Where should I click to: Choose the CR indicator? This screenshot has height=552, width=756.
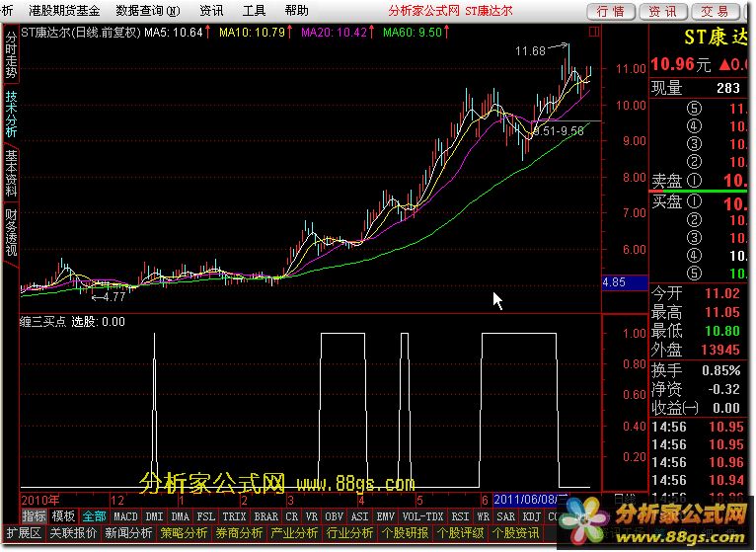(x=292, y=516)
